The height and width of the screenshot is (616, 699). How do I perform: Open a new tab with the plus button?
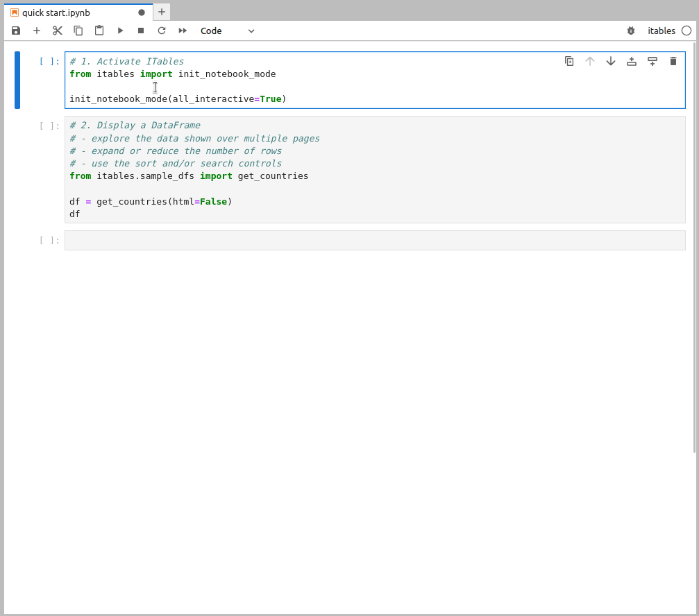coord(162,12)
